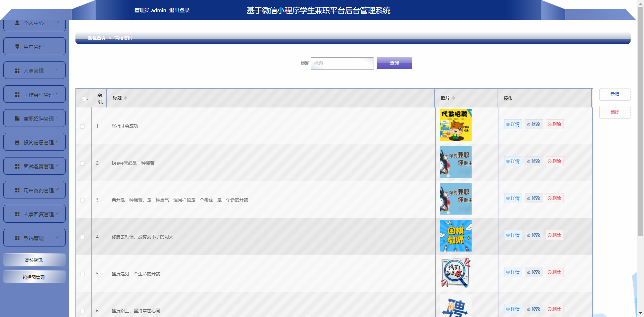
Task: Click the 查询 search button
Action: pos(394,63)
